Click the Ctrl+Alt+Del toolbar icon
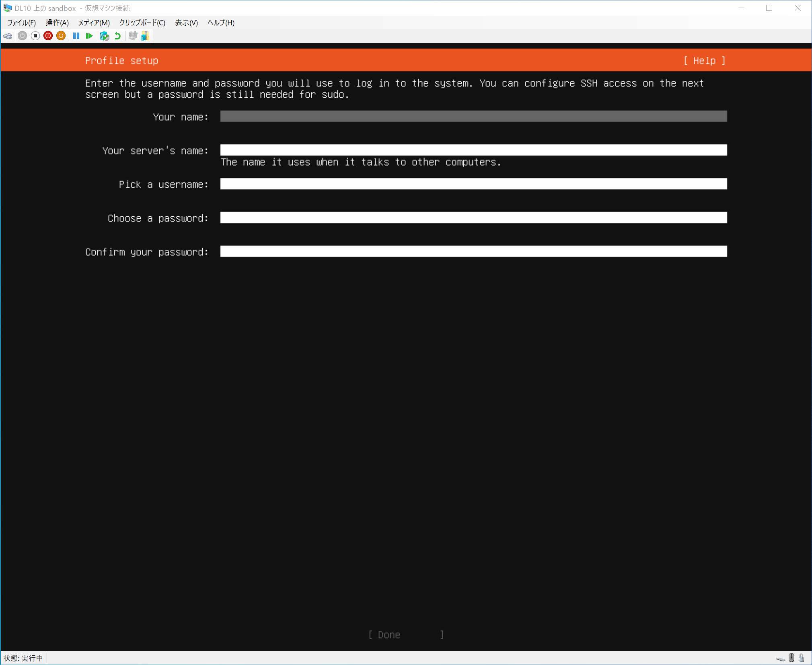Image resolution: width=812 pixels, height=665 pixels. click(x=7, y=36)
